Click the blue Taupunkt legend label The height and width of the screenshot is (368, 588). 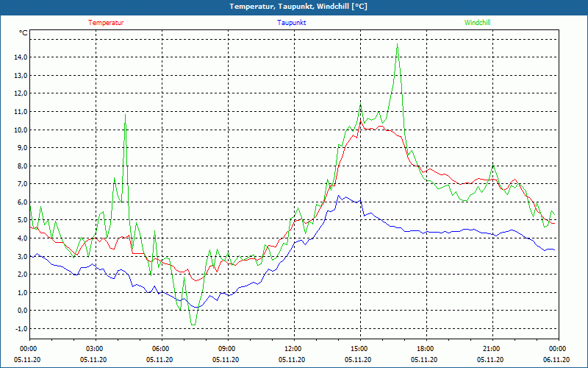pos(291,23)
